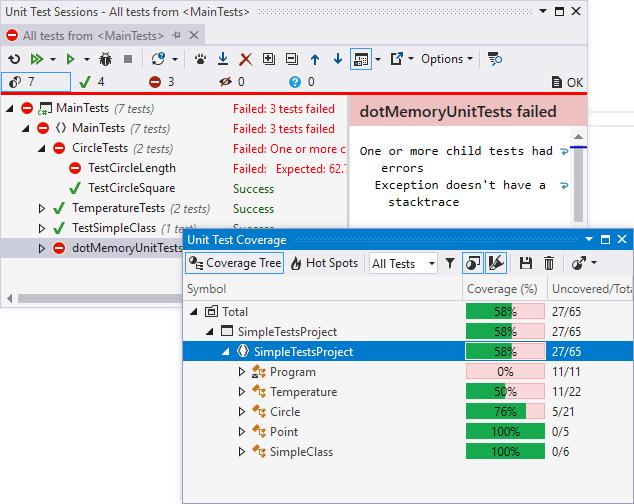
Task: Toggle the Coverage Tree view button
Action: pos(235,263)
